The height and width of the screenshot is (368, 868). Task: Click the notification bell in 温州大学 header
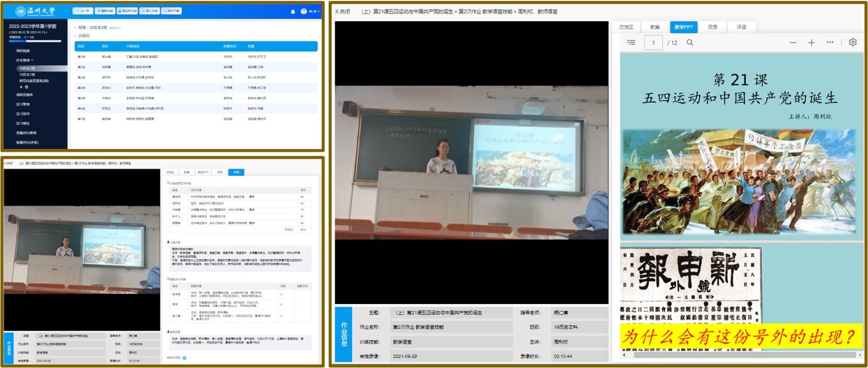293,11
